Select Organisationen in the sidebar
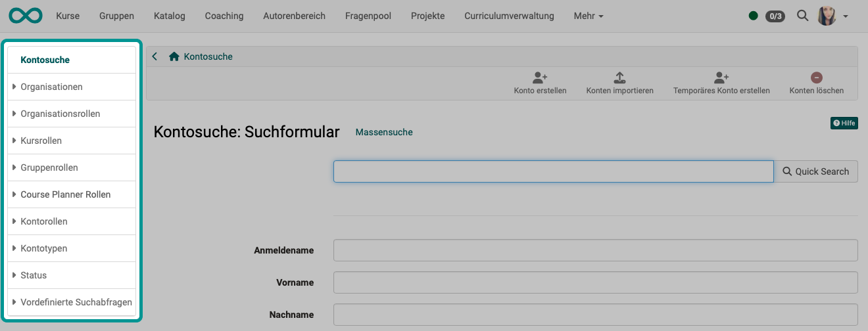This screenshot has height=331, width=868. pyautogui.click(x=51, y=87)
